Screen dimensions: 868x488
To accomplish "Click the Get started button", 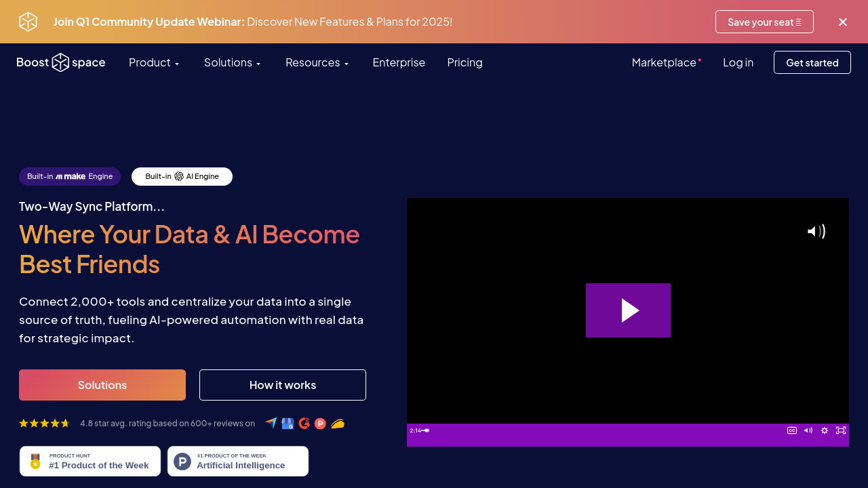I will [x=812, y=62].
